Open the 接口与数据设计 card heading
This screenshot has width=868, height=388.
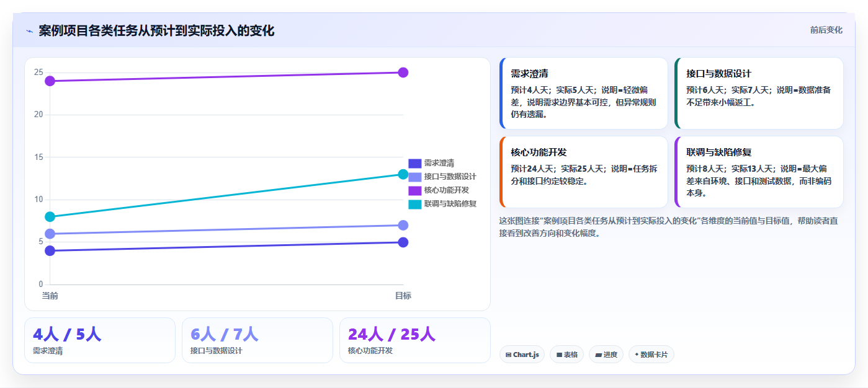point(718,73)
